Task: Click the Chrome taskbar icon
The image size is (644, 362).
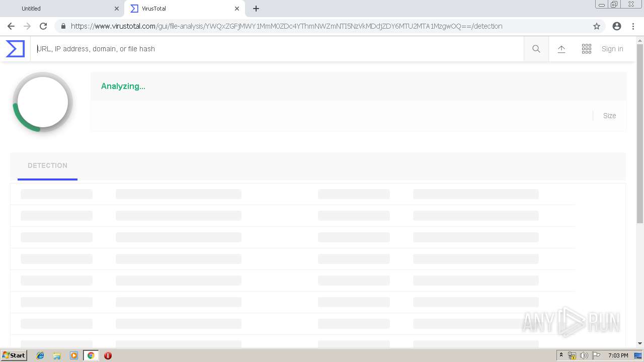Action: 91,355
